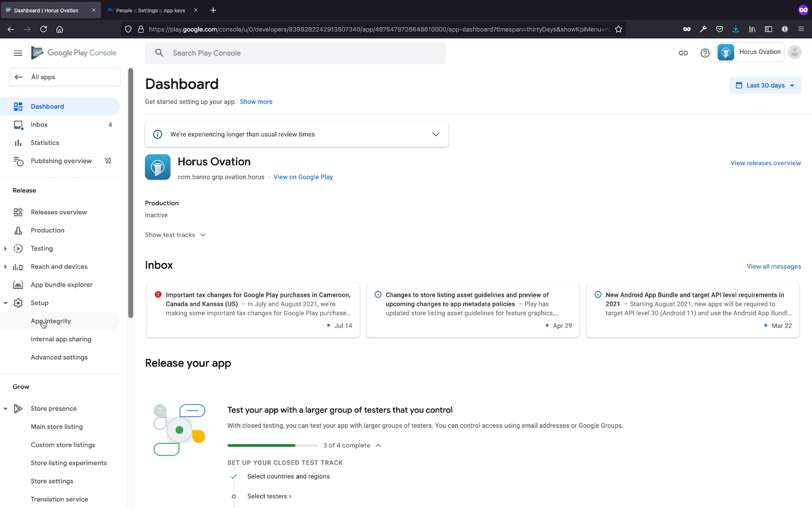
Task: Click the Horus Ovation app logo
Action: point(158,167)
